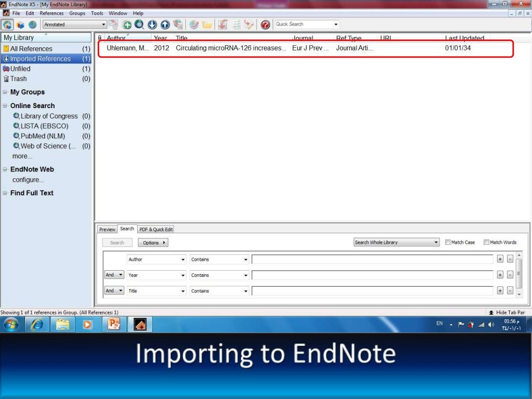The height and width of the screenshot is (399, 532).
Task: Collapse the Online Search group
Action: (x=5, y=106)
